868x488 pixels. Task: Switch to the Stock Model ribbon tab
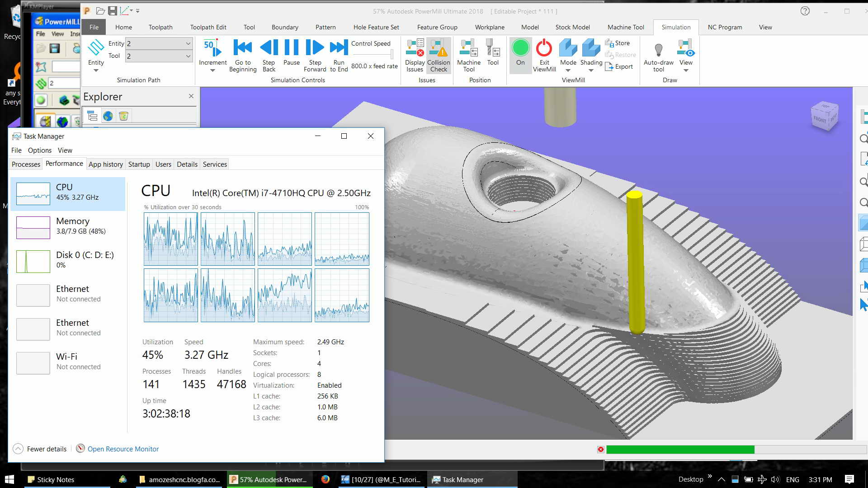pyautogui.click(x=572, y=27)
